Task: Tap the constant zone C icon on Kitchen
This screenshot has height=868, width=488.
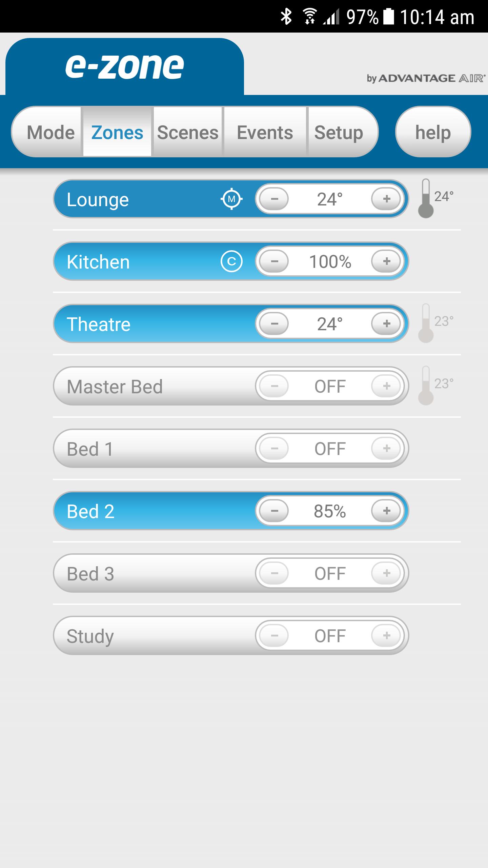Action: pos(231,261)
